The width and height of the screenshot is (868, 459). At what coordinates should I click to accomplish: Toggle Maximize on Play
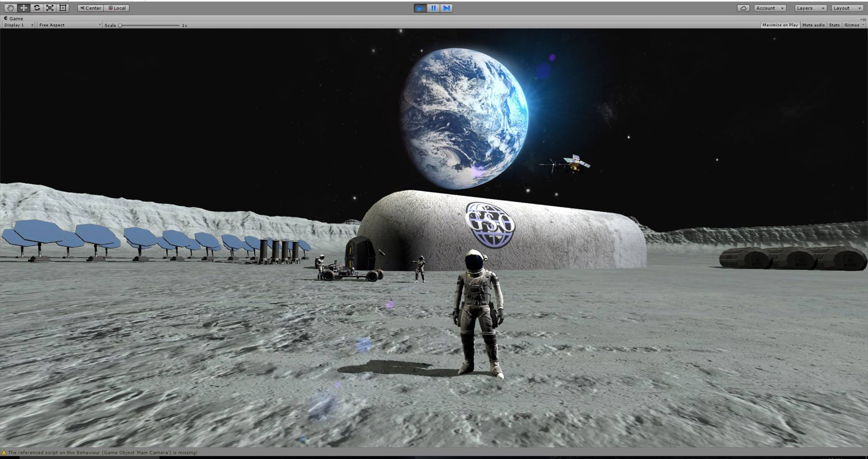click(x=780, y=25)
